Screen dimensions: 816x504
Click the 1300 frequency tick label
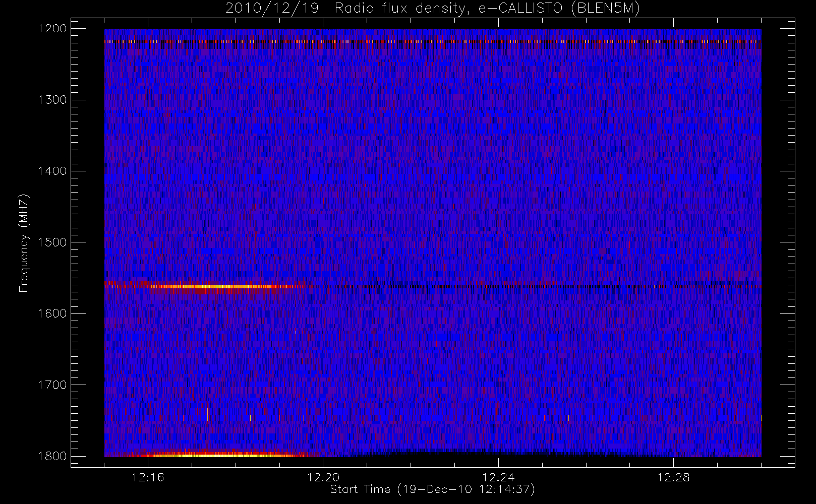[52, 100]
